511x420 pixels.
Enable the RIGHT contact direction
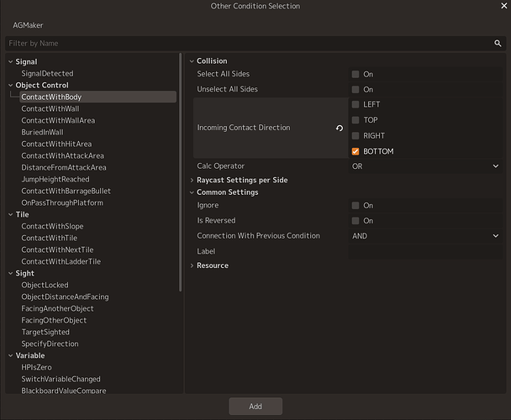point(356,135)
